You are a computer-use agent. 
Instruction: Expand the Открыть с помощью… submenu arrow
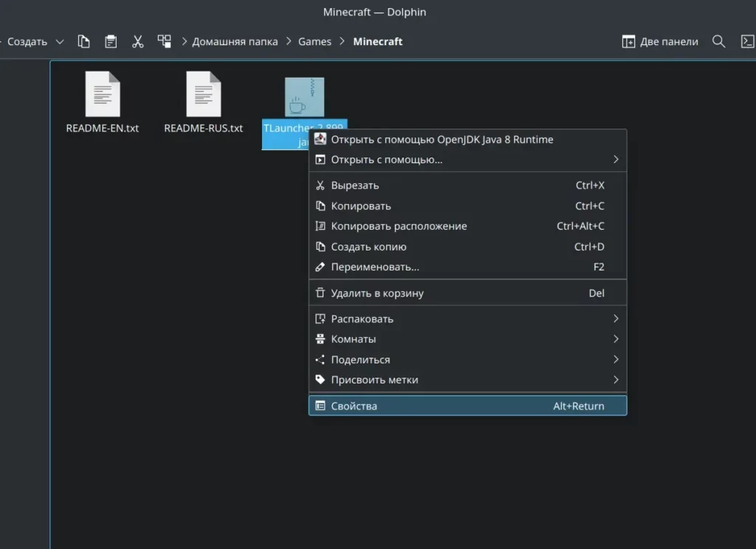click(616, 160)
